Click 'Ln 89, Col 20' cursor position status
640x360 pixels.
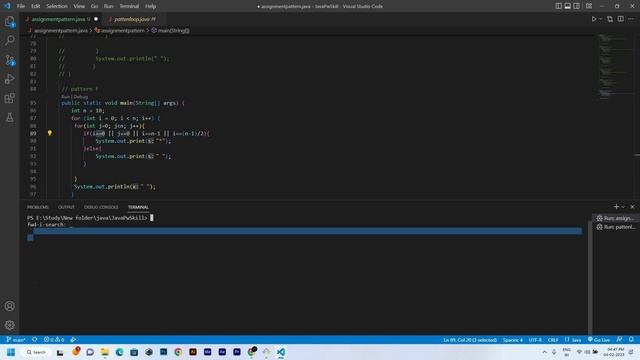pos(470,340)
